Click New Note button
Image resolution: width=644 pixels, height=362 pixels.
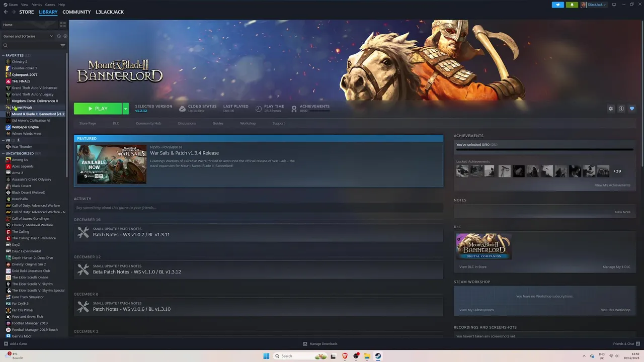click(x=622, y=212)
